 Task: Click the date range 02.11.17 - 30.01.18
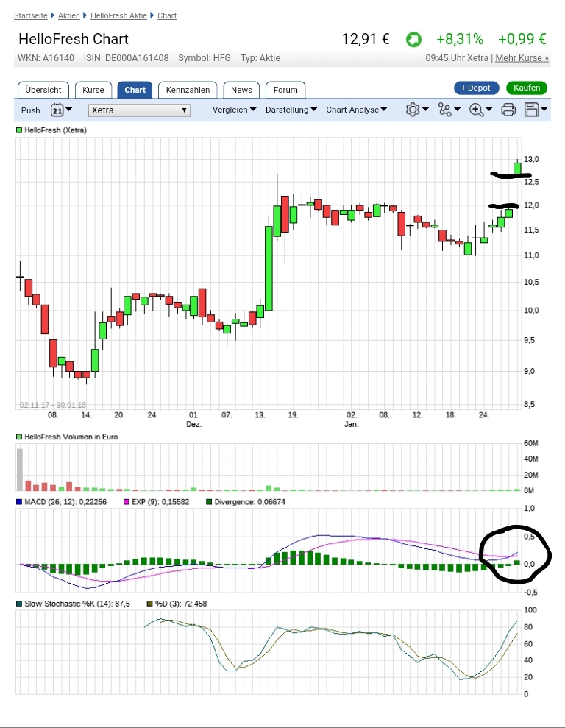tap(53, 405)
